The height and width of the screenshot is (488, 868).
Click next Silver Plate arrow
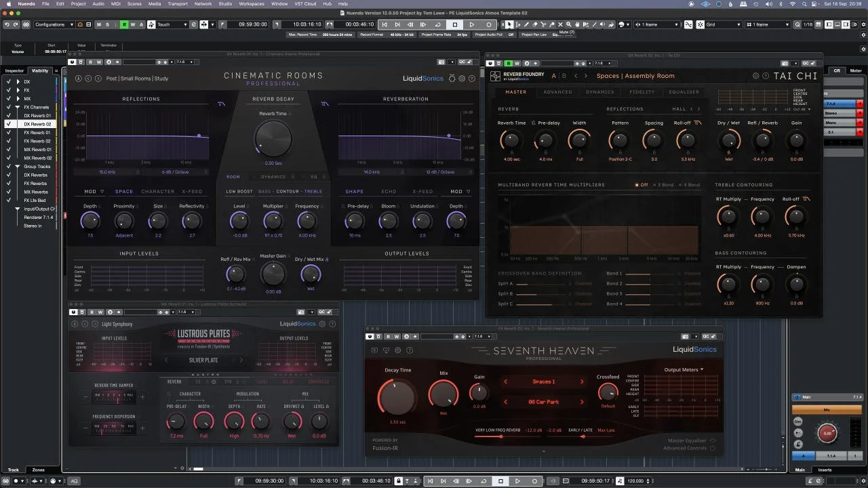click(240, 360)
